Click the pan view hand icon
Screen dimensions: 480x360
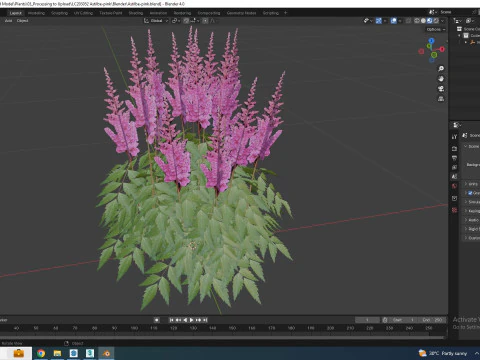[441, 79]
